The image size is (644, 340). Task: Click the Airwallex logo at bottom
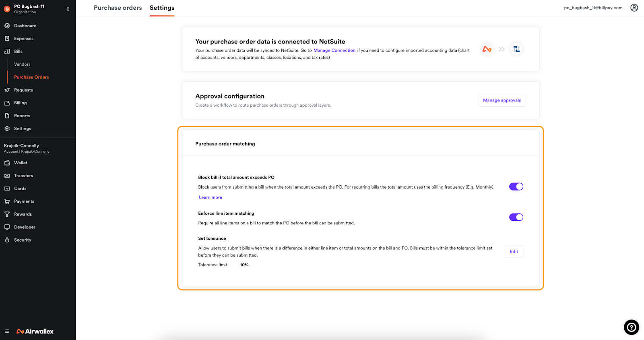click(x=35, y=331)
